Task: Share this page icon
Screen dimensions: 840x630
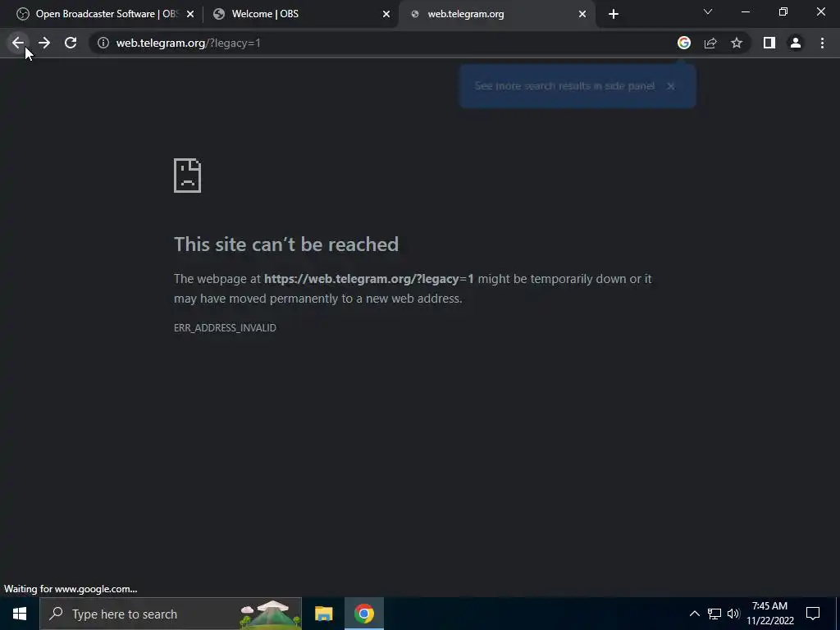Action: pyautogui.click(x=710, y=43)
